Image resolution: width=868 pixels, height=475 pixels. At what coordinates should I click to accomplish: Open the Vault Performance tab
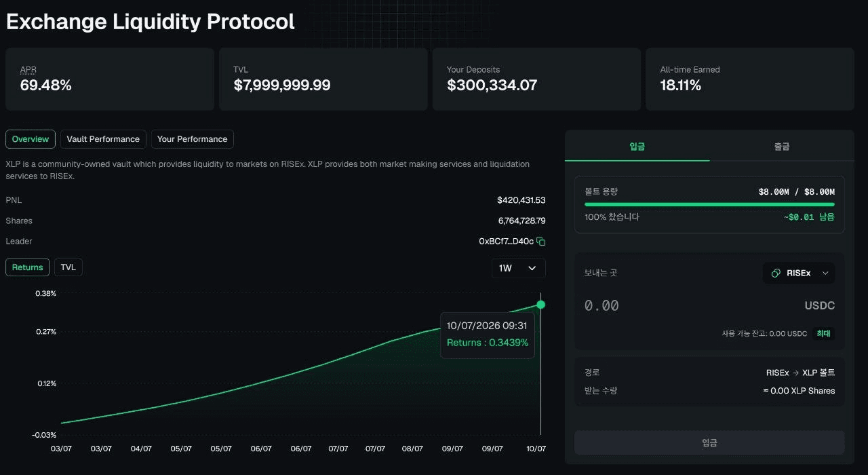[x=103, y=139]
